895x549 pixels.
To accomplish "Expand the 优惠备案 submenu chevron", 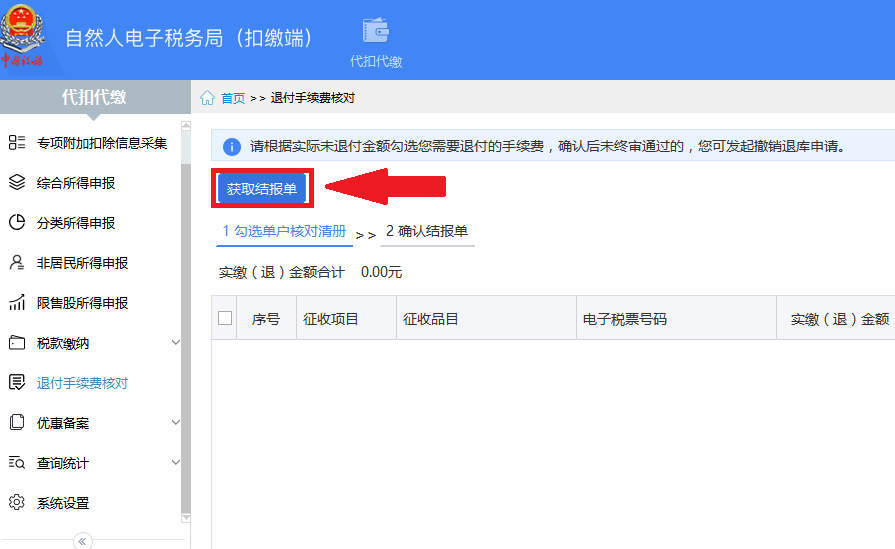I will [176, 422].
